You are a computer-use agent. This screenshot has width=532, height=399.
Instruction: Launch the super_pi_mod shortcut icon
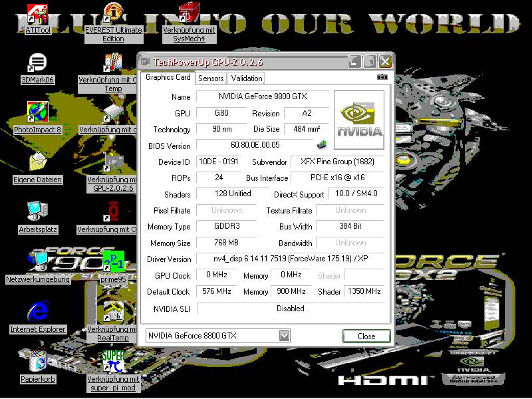113,360
